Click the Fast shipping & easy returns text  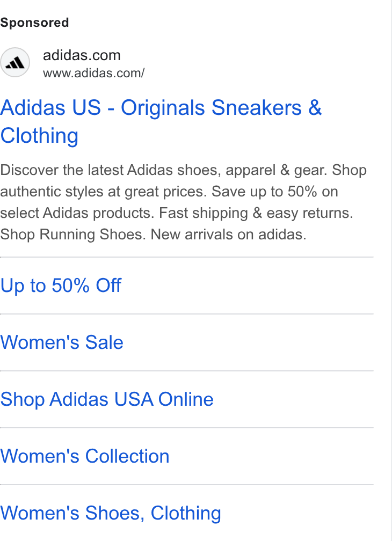pyautogui.click(x=256, y=213)
